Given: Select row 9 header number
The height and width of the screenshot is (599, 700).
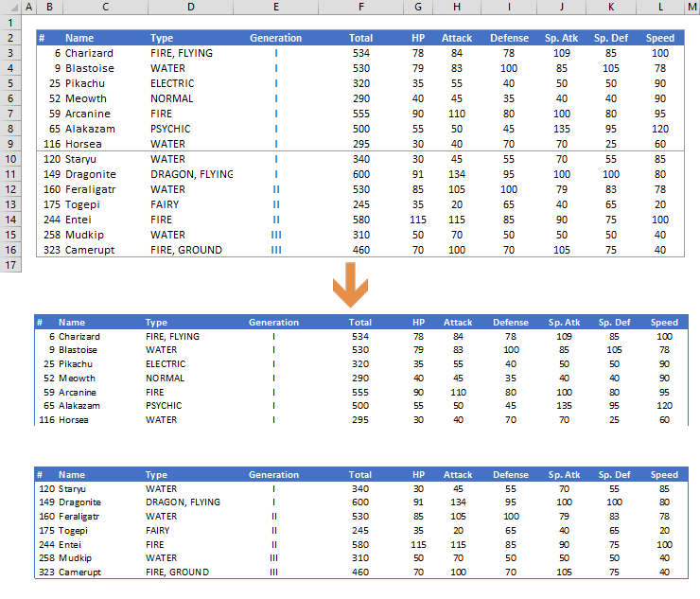Looking at the screenshot, I should (x=10, y=144).
